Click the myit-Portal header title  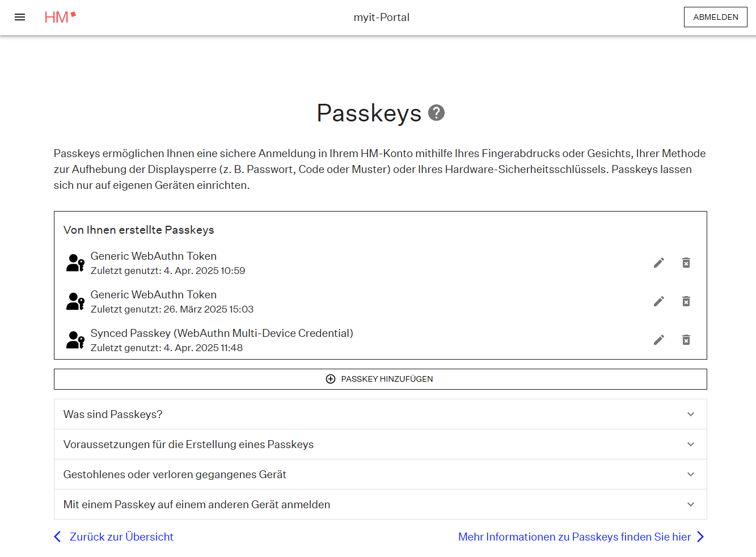[x=381, y=18]
